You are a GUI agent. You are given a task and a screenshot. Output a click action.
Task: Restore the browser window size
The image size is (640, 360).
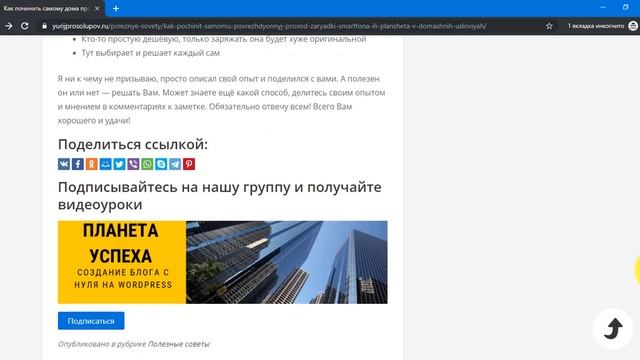point(625,7)
